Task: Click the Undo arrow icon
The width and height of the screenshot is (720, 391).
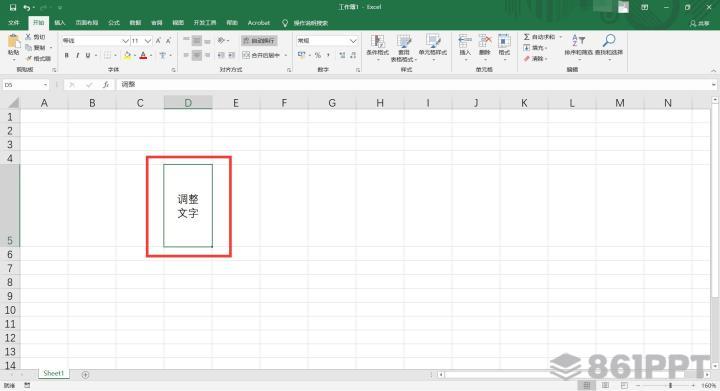Action: (27, 7)
